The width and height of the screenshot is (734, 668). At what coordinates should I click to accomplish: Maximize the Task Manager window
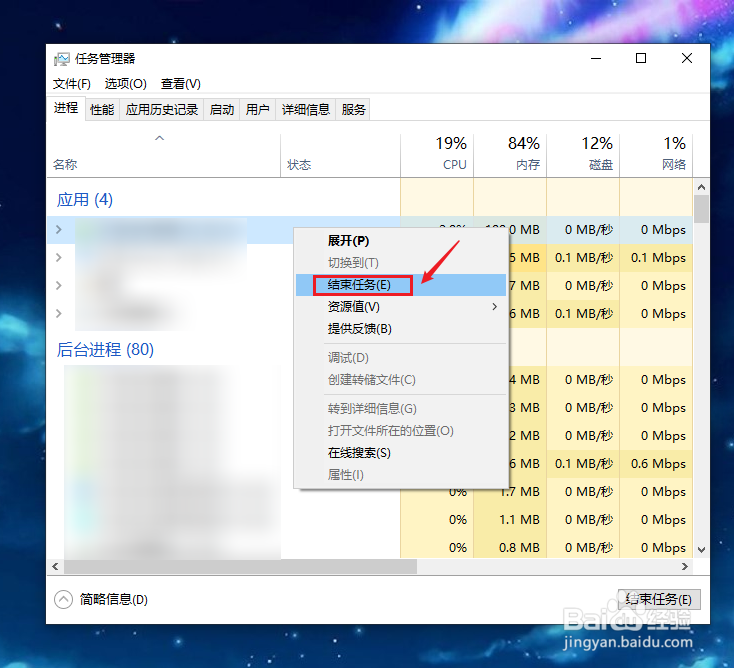pyautogui.click(x=641, y=59)
